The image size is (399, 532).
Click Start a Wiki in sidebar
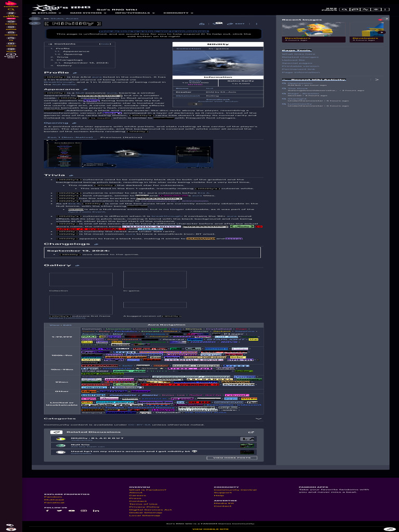(x=11, y=56)
